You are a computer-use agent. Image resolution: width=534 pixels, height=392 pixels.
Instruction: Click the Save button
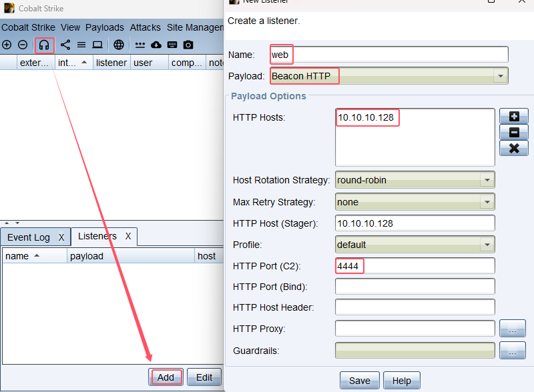click(359, 379)
